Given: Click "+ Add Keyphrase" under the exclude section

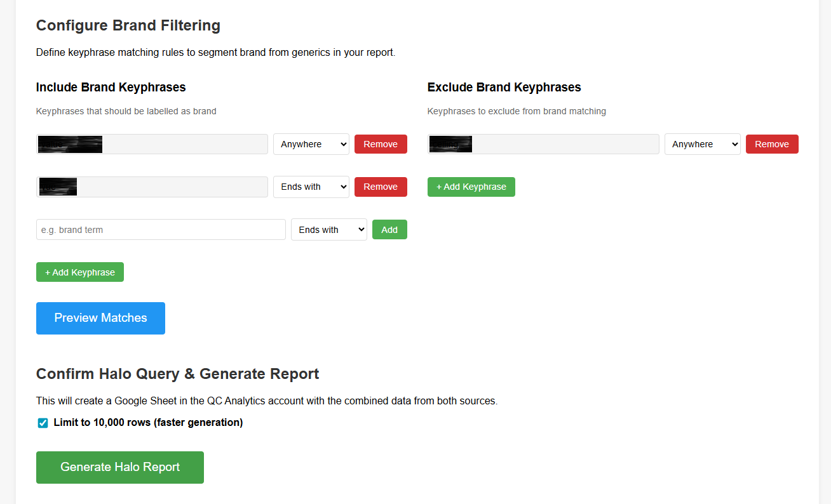Looking at the screenshot, I should tap(471, 187).
